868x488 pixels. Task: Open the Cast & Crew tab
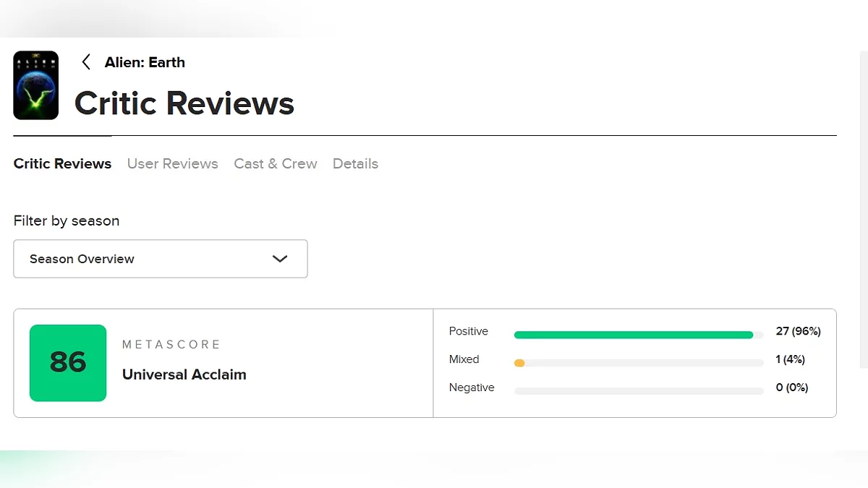pos(275,163)
